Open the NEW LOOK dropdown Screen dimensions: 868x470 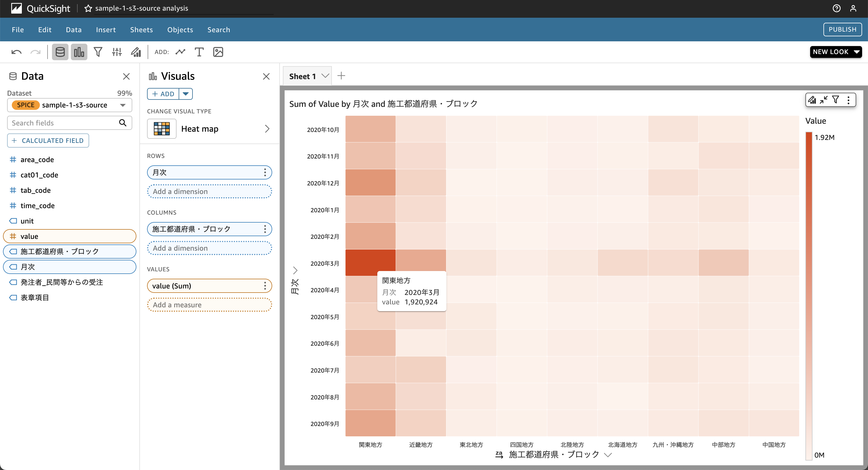[x=836, y=52]
